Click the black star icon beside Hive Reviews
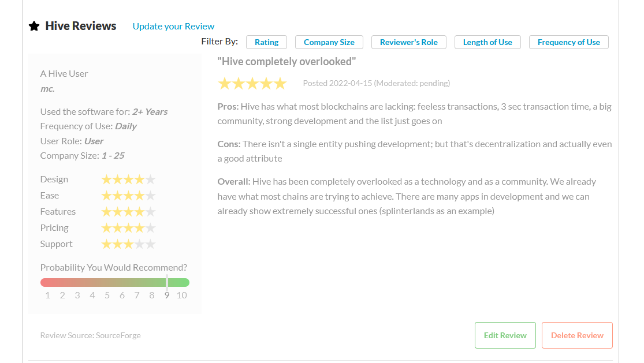 (34, 26)
